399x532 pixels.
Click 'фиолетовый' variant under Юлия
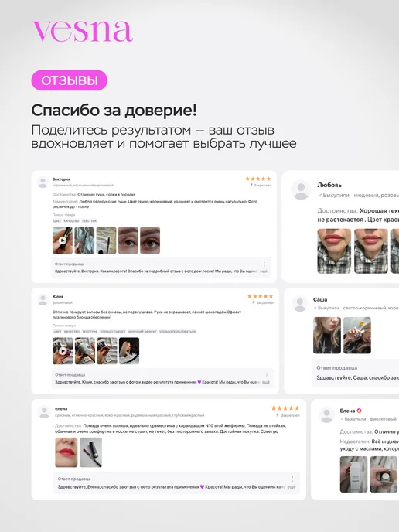click(x=63, y=302)
